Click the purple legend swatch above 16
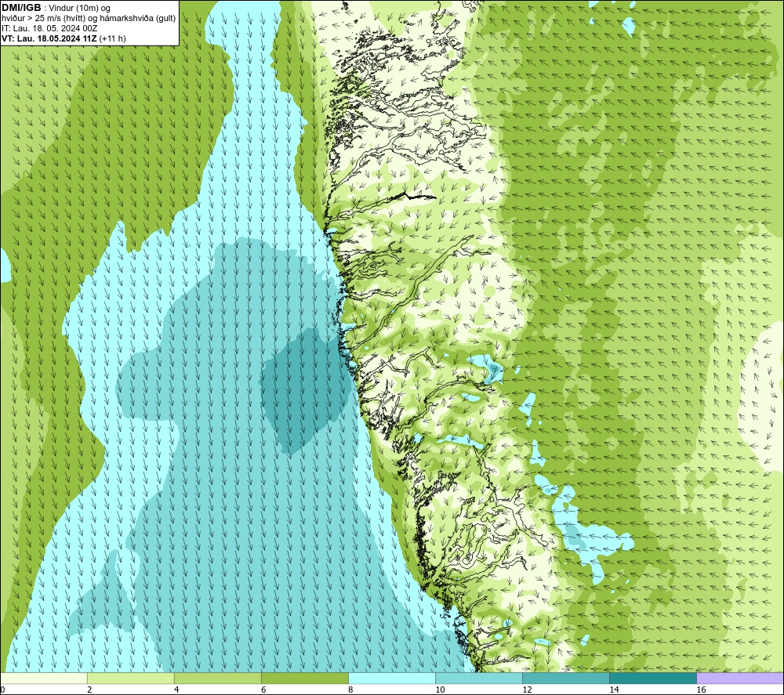Image resolution: width=784 pixels, height=695 pixels. tap(740, 678)
